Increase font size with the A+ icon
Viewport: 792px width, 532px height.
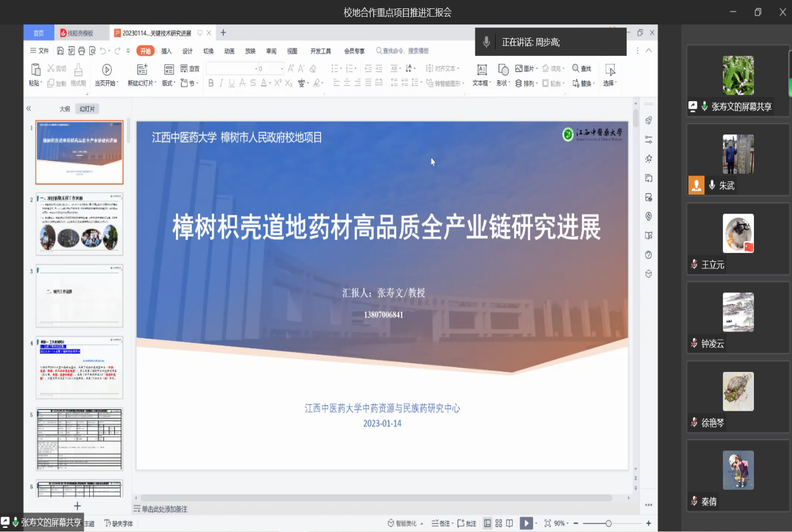tap(291, 68)
